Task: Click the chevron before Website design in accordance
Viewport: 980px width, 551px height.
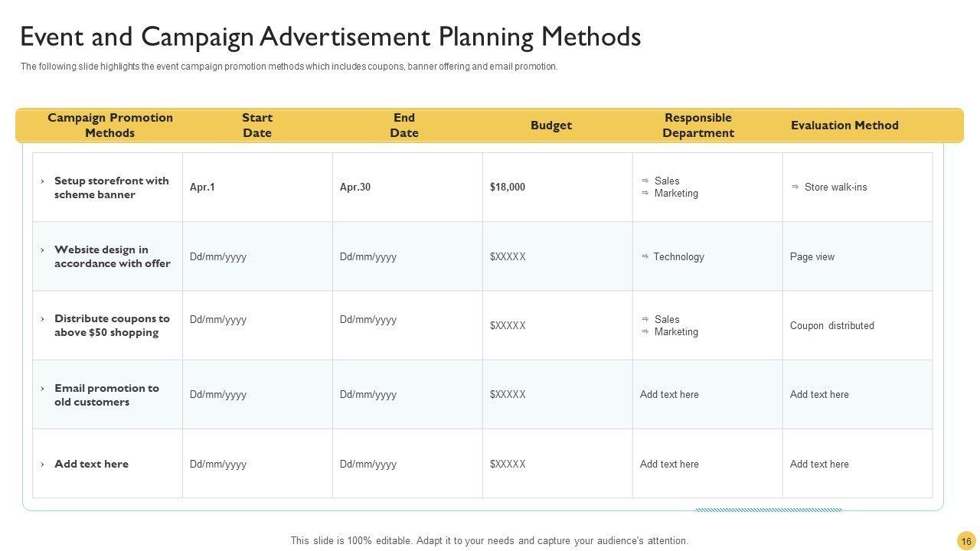Action: tap(42, 250)
